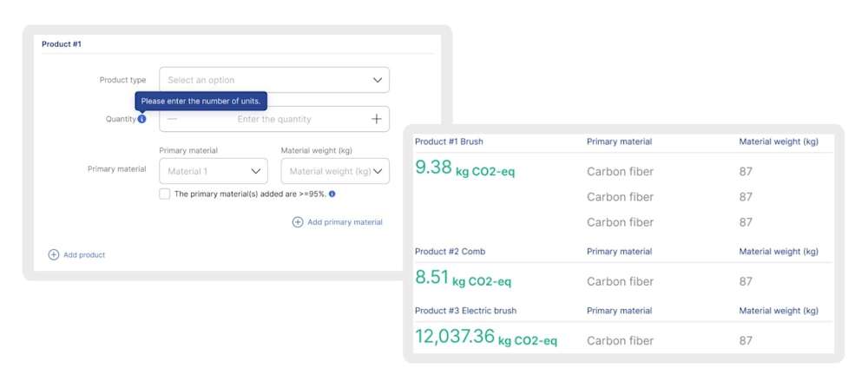Click Material weight (kg) header in Brush section
This screenshot has height=388, width=868.
(779, 141)
